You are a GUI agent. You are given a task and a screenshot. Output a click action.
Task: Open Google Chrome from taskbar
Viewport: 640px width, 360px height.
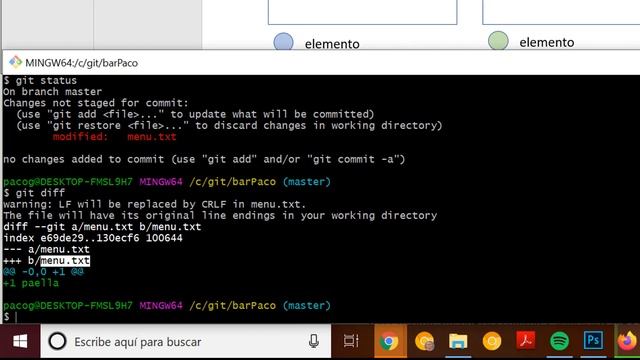tap(389, 341)
